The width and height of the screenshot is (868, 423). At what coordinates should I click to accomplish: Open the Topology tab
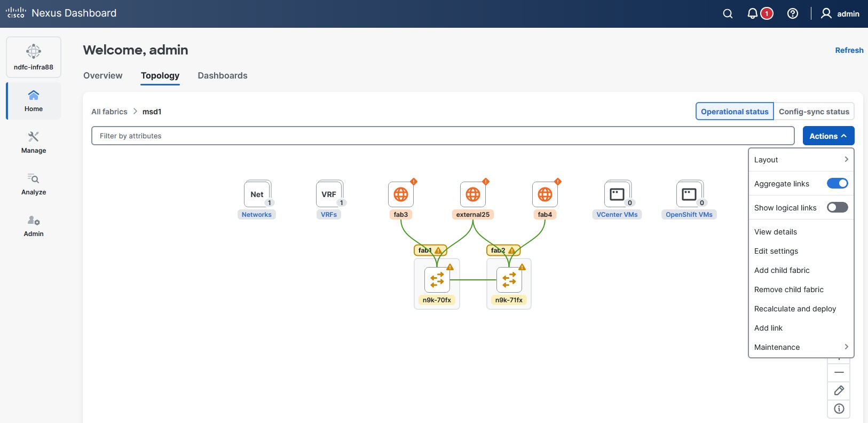click(160, 75)
